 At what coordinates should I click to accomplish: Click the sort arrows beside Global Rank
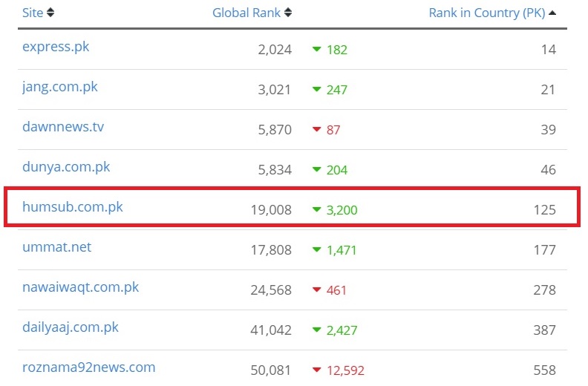pyautogui.click(x=287, y=13)
